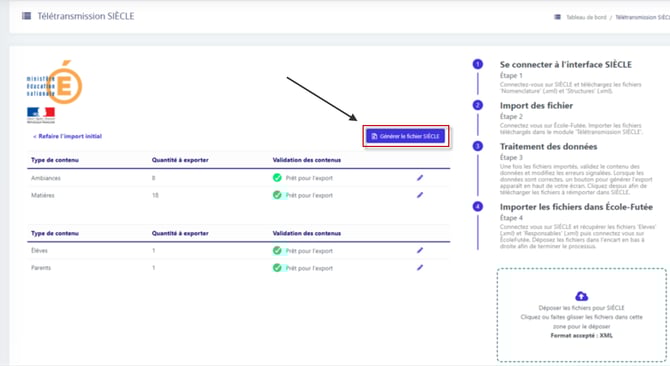Select step 2 circle Import des fichier

pos(478,105)
